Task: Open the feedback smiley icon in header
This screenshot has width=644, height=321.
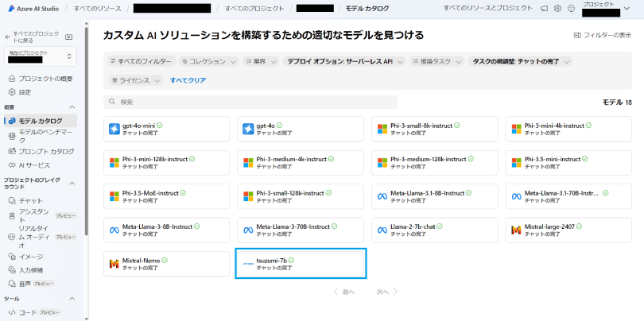Action: (x=571, y=8)
